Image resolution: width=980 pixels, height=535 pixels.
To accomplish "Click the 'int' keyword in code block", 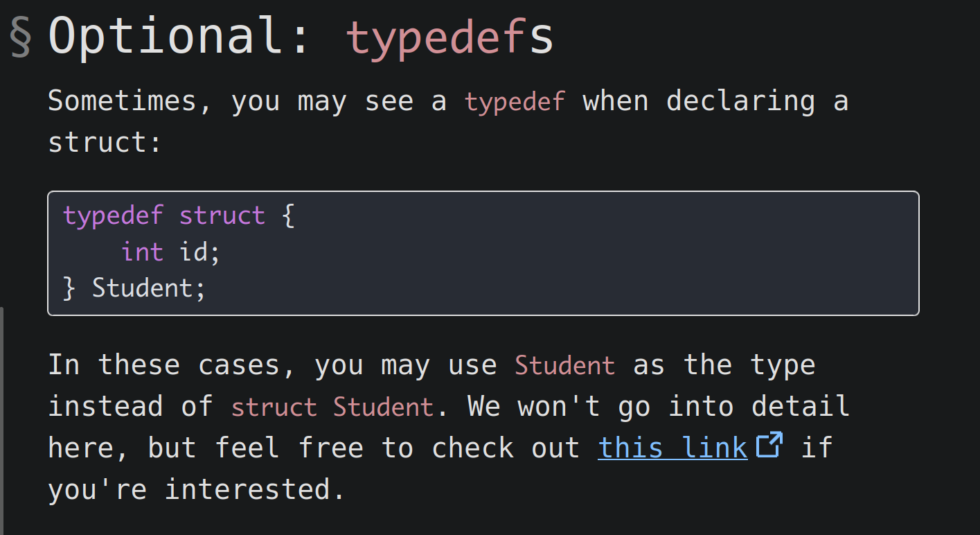I will click(x=143, y=252).
